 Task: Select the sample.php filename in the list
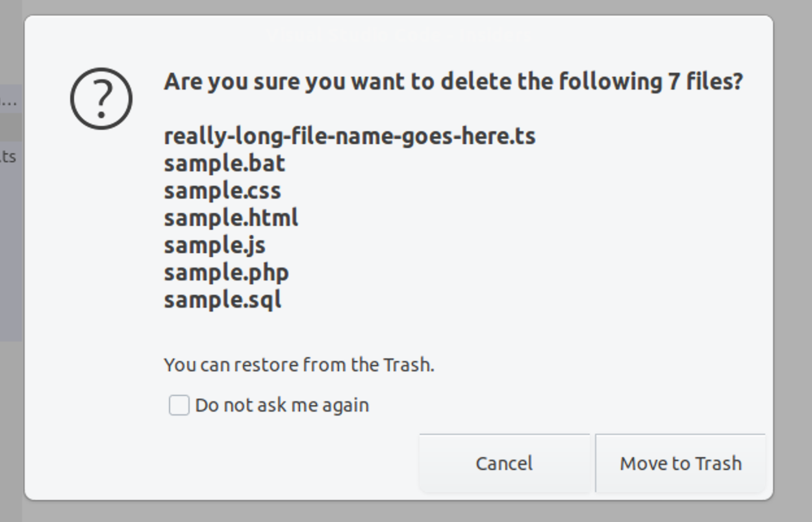pyautogui.click(x=225, y=273)
